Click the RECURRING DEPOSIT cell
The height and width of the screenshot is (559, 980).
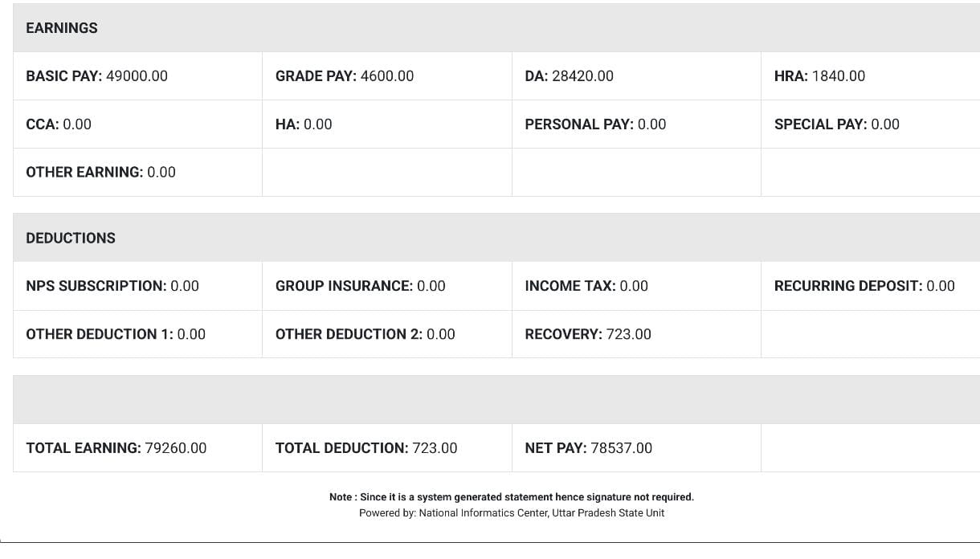click(x=864, y=287)
